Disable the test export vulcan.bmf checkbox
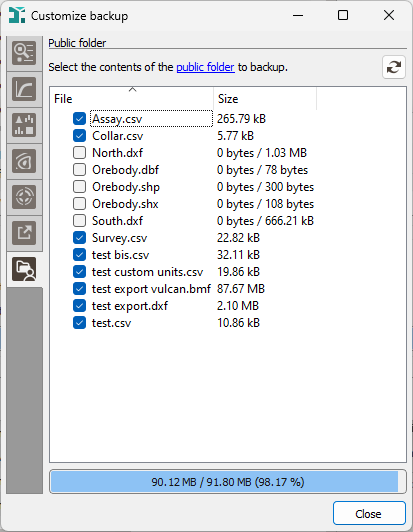Viewport: 413px width, 532px height. [x=79, y=289]
